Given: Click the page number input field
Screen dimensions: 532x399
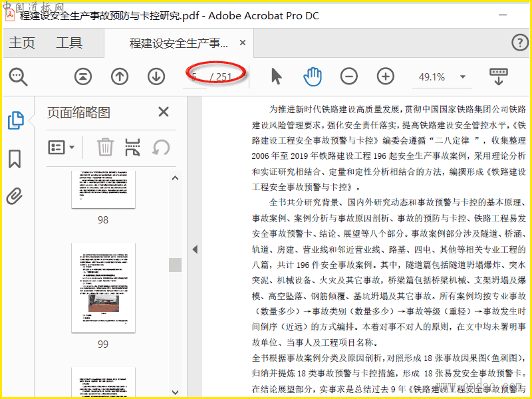Looking at the screenshot, I should (x=195, y=77).
